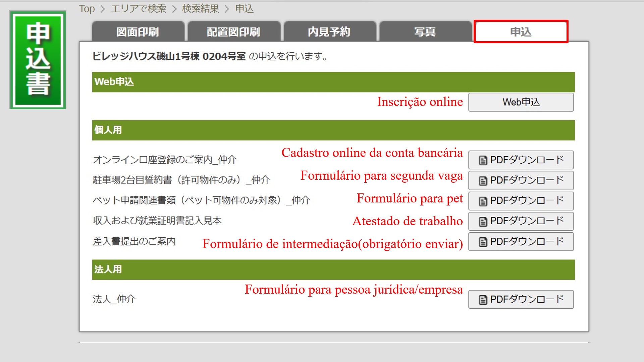Download PDF for 差入書提出のご案内

click(x=521, y=242)
